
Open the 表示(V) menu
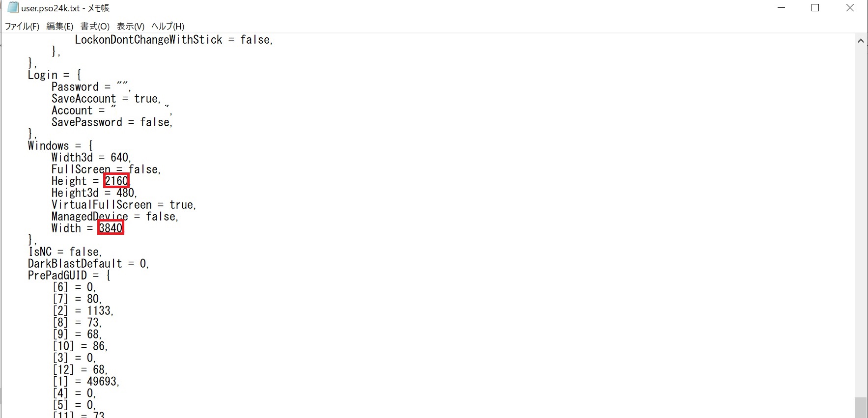(130, 27)
